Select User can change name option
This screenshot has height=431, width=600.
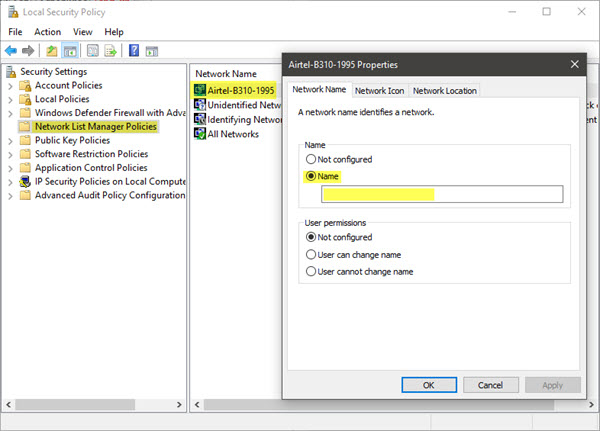311,255
